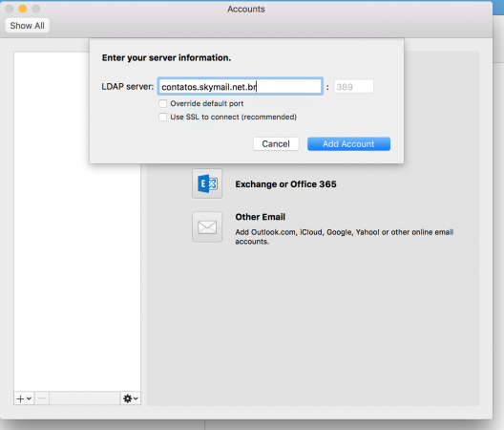The width and height of the screenshot is (504, 430).
Task: Open the gear menu dropdown arrow
Action: click(136, 398)
